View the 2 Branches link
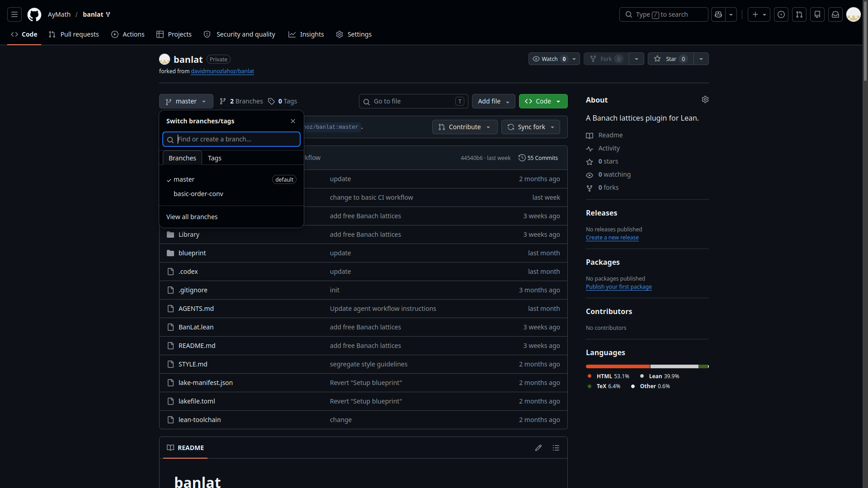The image size is (868, 488). tap(241, 101)
